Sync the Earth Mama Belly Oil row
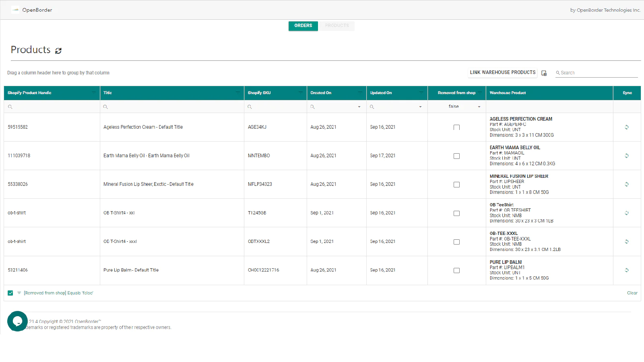 point(627,156)
